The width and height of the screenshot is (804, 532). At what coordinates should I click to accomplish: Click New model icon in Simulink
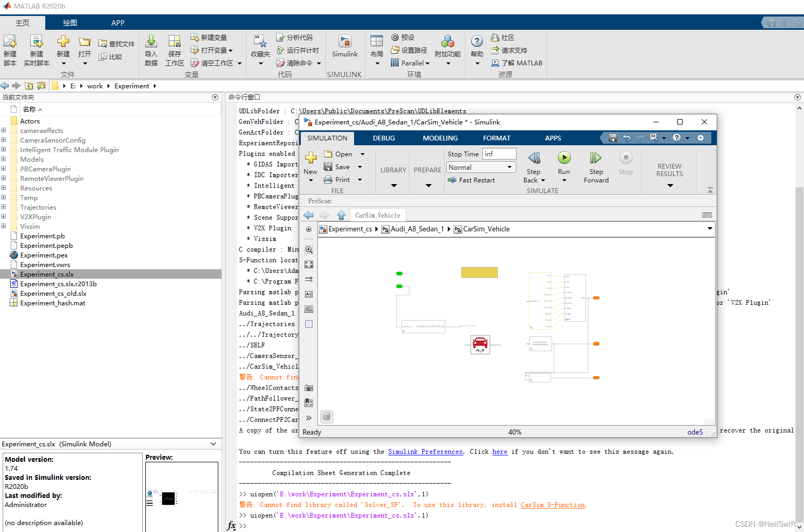coord(311,157)
